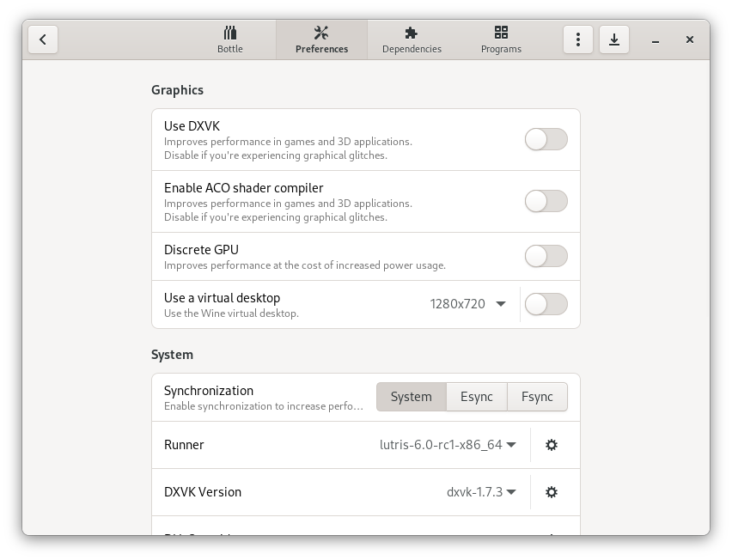Click the Dependencies puzzle icon
Viewport: 732px width, 560px height.
point(412,33)
